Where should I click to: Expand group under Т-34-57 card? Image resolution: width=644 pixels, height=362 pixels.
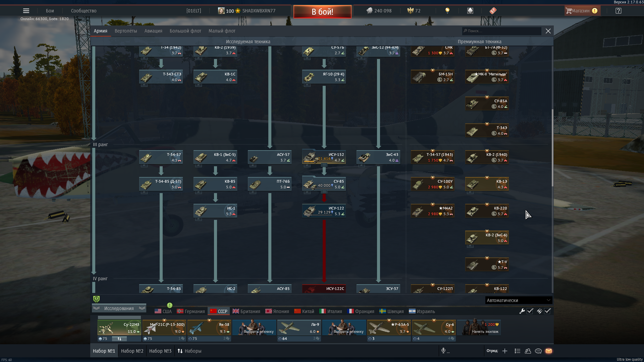144,165
